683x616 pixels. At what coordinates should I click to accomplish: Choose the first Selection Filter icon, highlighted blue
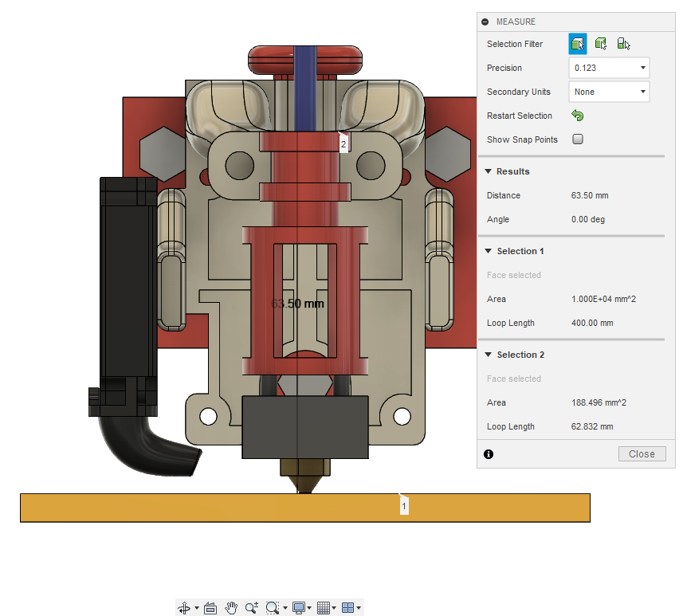click(x=578, y=44)
